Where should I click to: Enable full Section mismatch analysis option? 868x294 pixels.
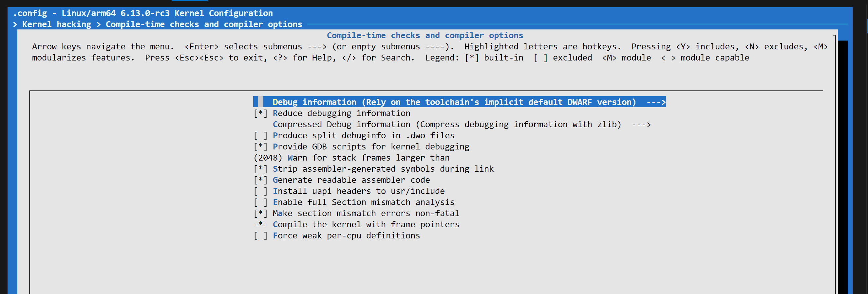(x=260, y=202)
